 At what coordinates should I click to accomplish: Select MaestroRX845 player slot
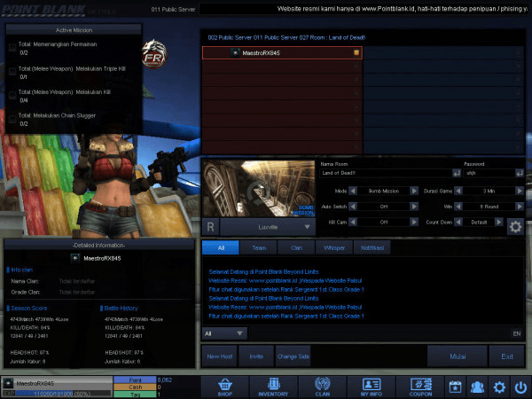pyautogui.click(x=282, y=53)
